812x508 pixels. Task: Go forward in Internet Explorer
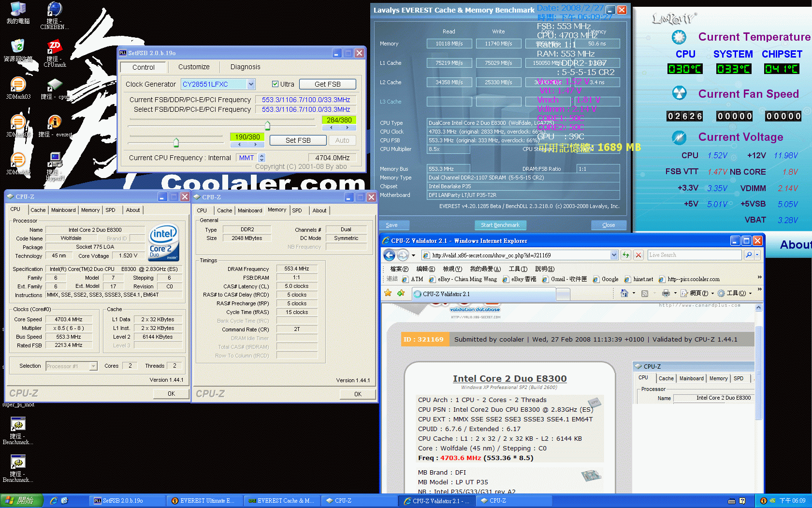pyautogui.click(x=403, y=255)
